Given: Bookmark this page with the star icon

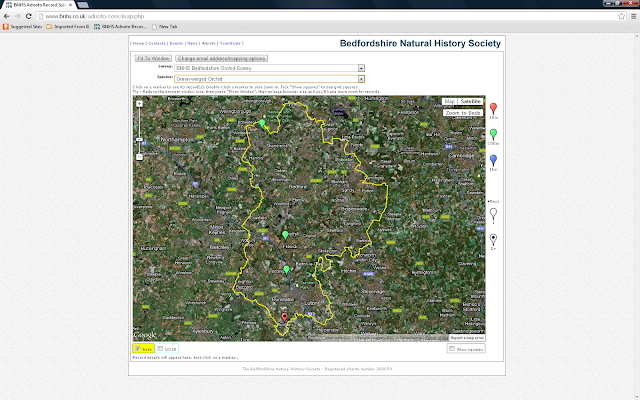Looking at the screenshot, I should tap(621, 16).
